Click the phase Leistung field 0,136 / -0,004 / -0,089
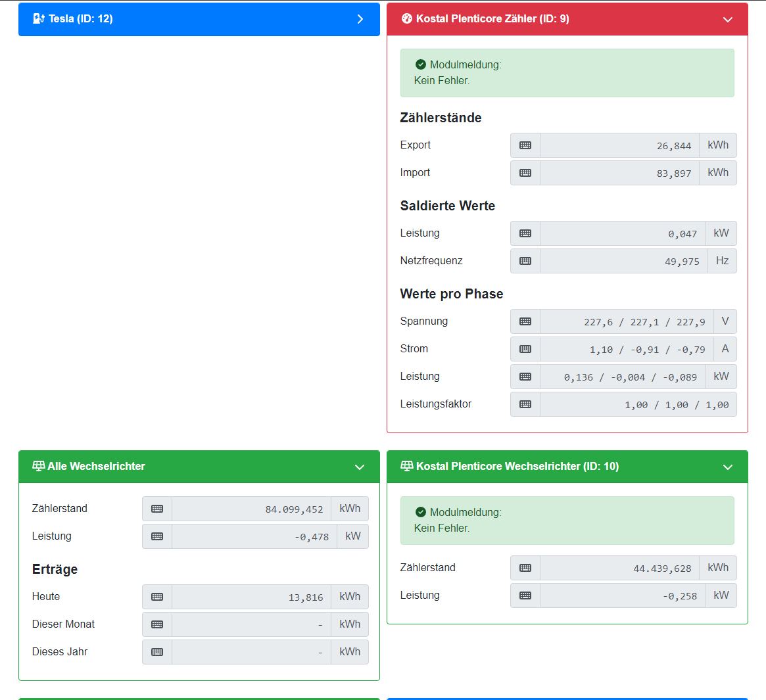The image size is (766, 700). pyautogui.click(x=623, y=377)
